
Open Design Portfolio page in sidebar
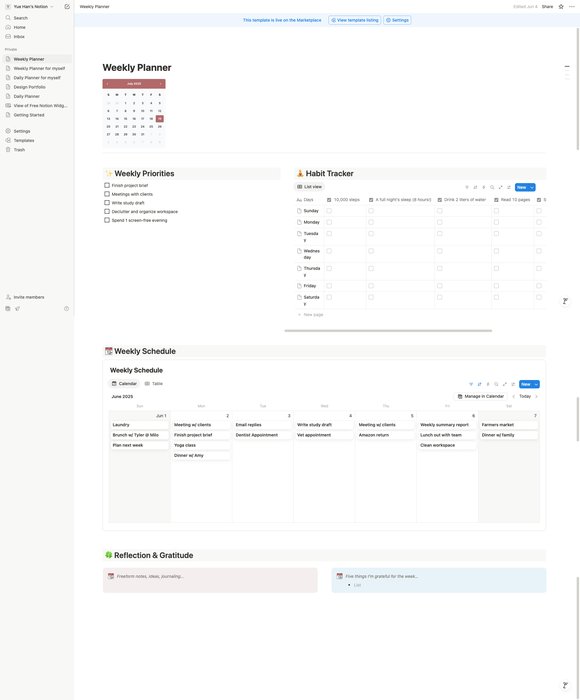[38, 87]
